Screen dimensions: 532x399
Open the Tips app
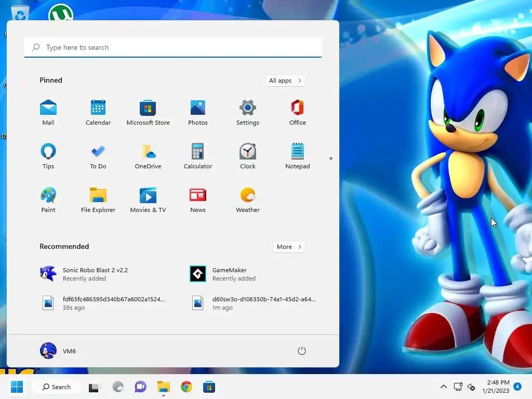point(48,156)
